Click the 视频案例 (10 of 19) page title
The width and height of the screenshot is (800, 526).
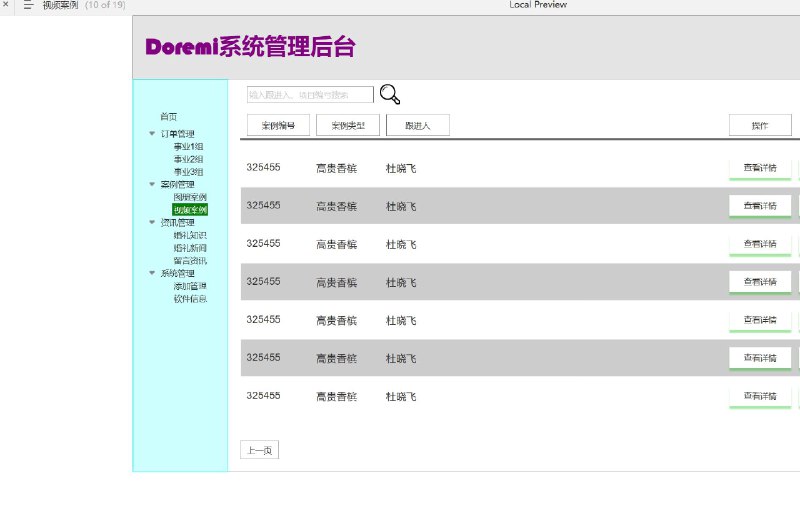coord(84,5)
